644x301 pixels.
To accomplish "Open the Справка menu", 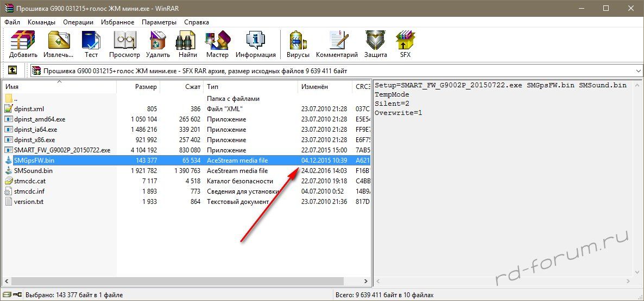I will pos(197,22).
